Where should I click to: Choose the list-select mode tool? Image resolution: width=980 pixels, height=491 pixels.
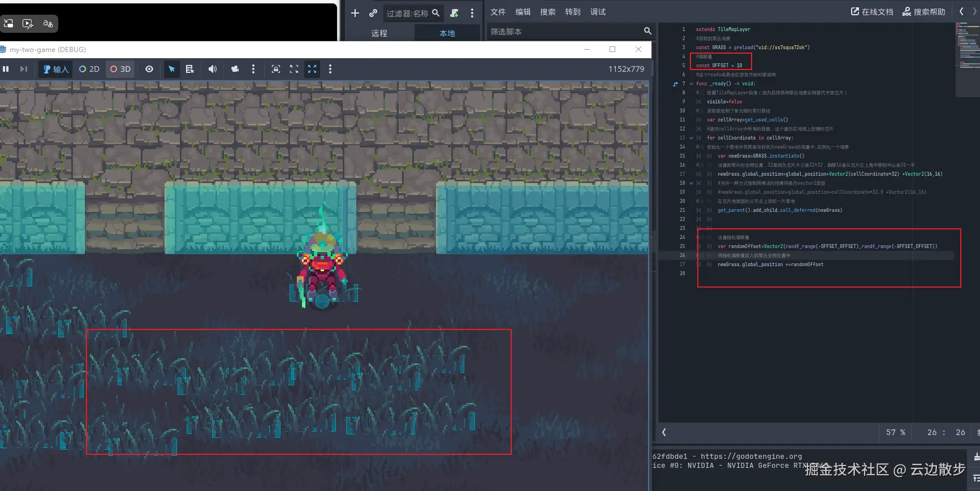point(190,69)
